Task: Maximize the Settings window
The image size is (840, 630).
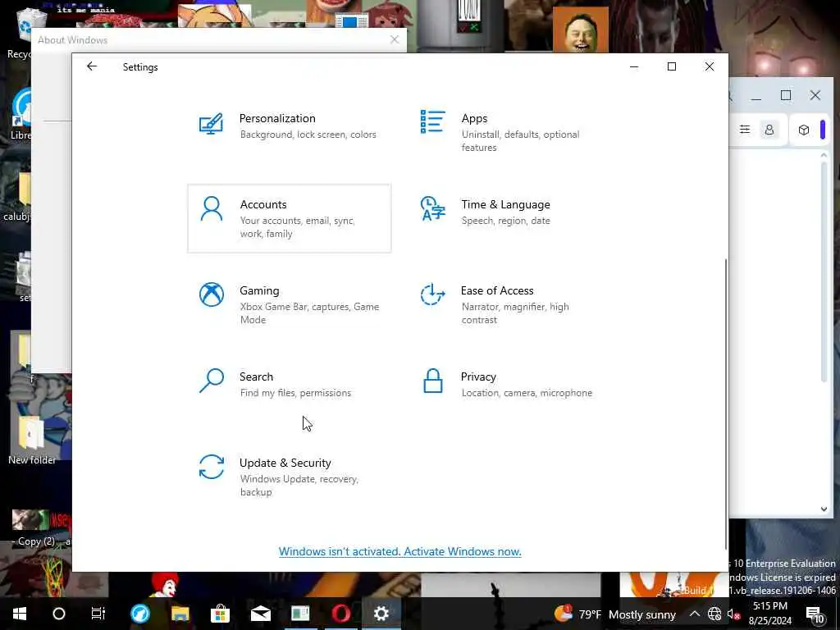Action: pos(671,66)
